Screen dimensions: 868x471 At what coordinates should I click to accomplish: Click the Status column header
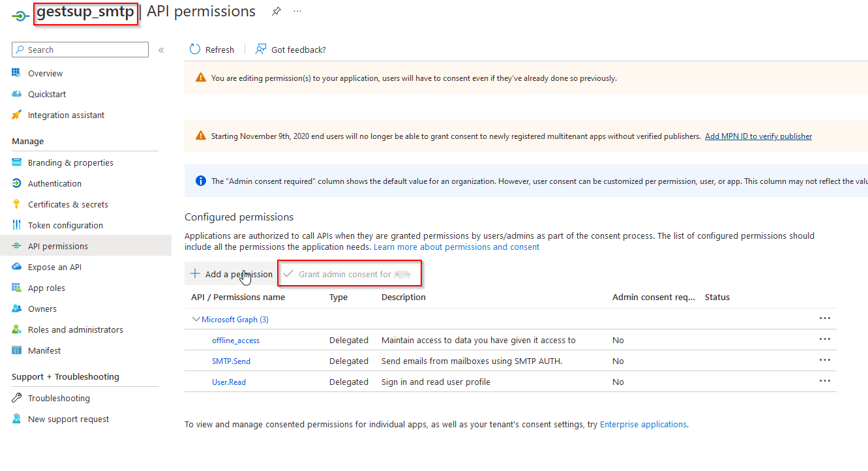click(717, 297)
